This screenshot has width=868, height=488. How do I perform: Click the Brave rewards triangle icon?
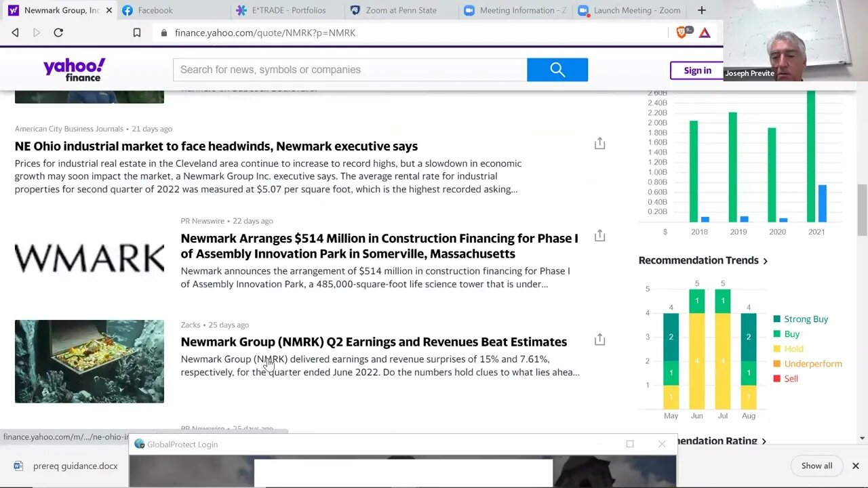[x=705, y=33]
